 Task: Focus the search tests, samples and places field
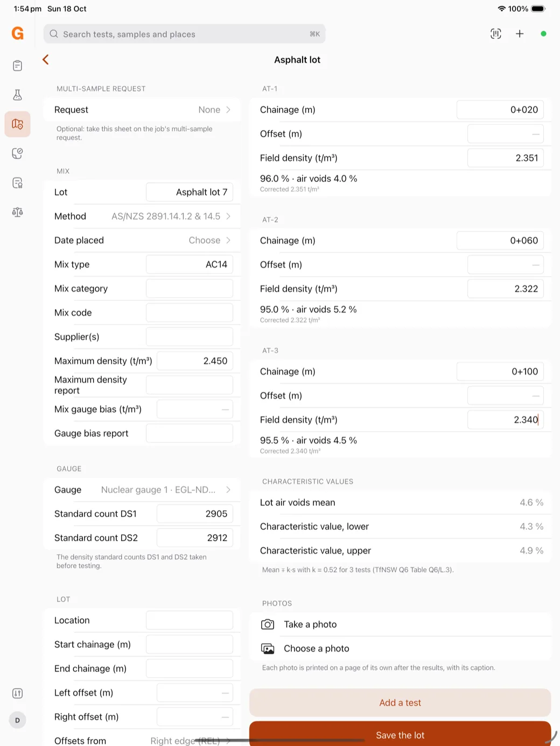185,34
